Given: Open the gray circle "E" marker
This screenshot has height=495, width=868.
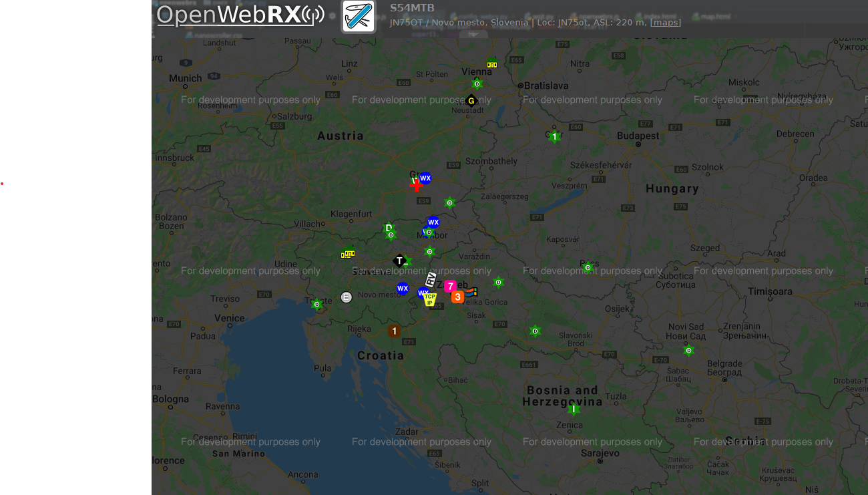Looking at the screenshot, I should pyautogui.click(x=346, y=297).
